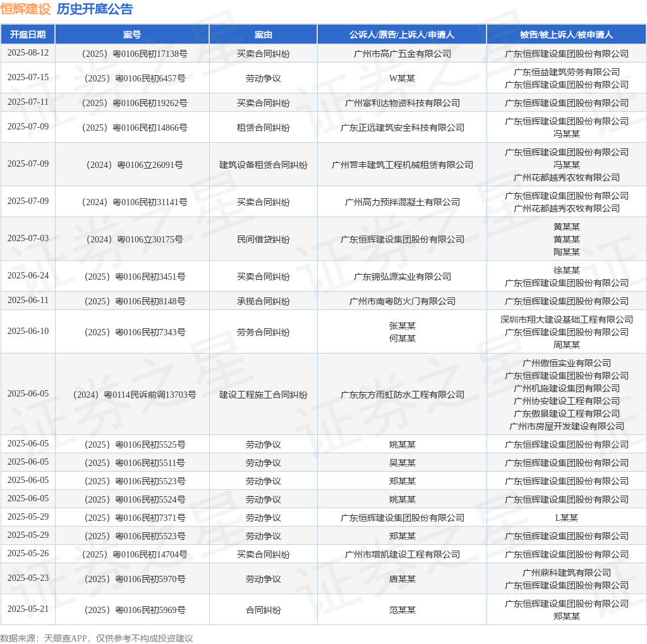Click case number 粤0106民初3451号

tap(135, 277)
